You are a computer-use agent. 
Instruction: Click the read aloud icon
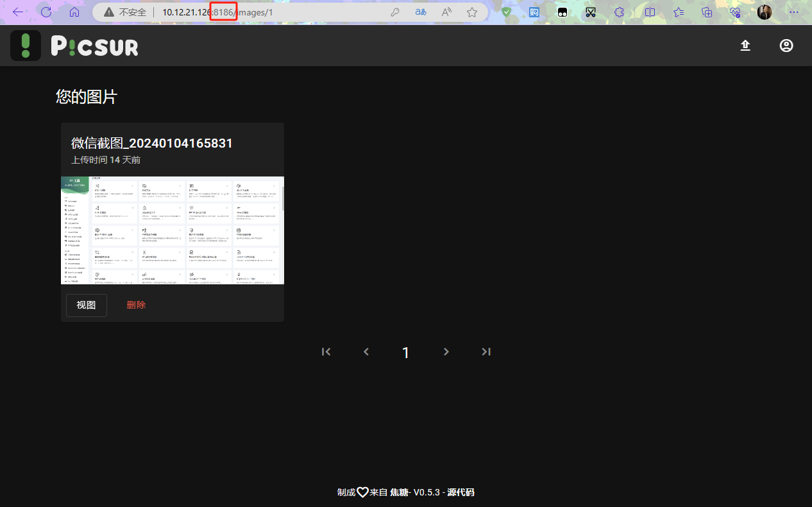coord(446,12)
